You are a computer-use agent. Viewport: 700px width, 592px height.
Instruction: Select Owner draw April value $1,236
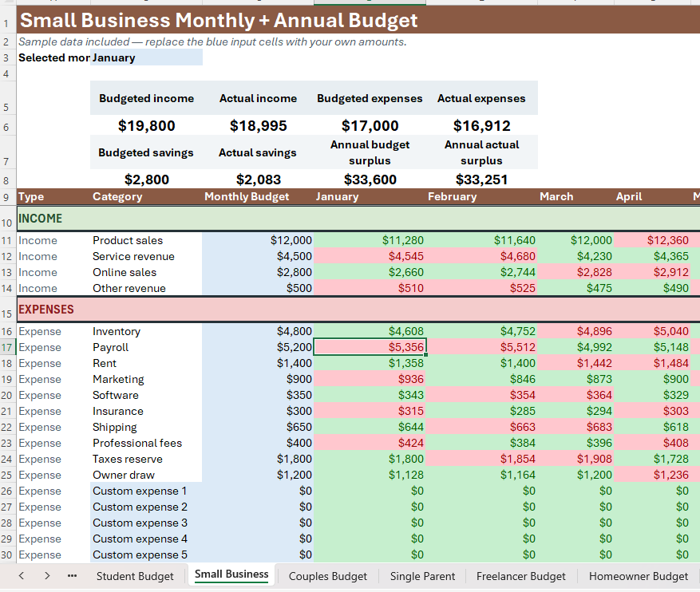click(653, 476)
